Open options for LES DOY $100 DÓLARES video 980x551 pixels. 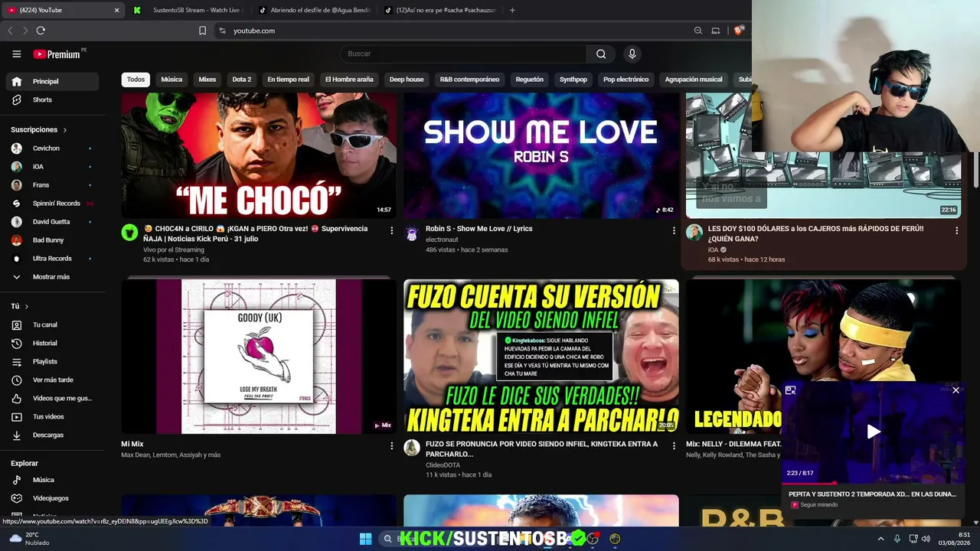click(x=956, y=230)
